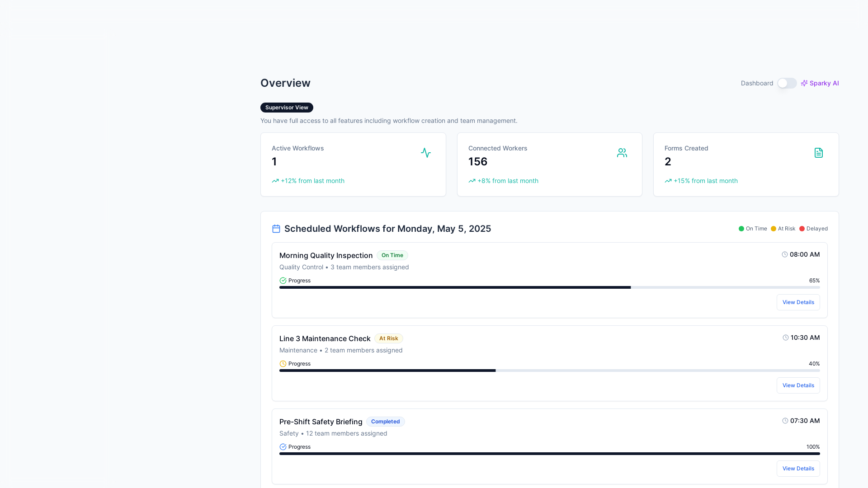Screen dimensions: 868x488
Task: Click the clock icon beside 10:30 AM
Action: [786, 338]
